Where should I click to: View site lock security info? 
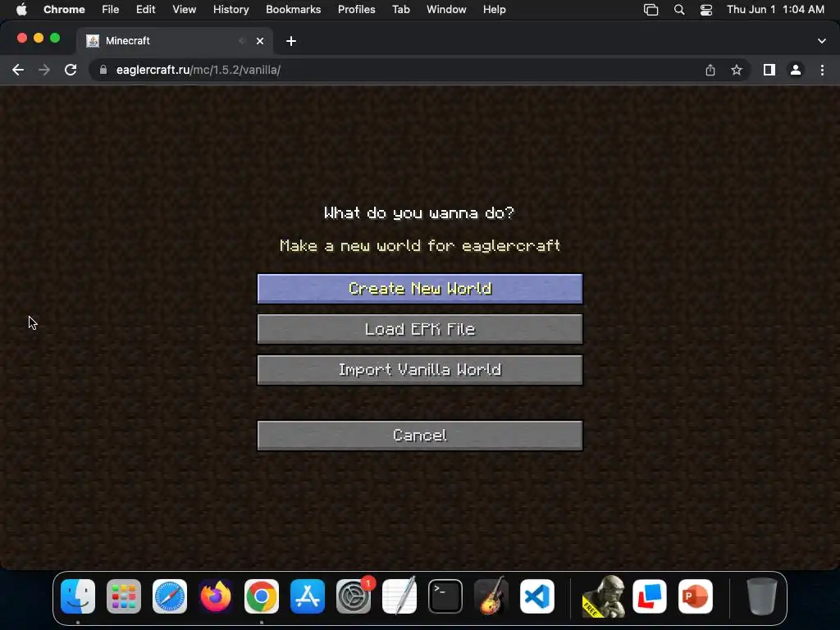pos(103,70)
